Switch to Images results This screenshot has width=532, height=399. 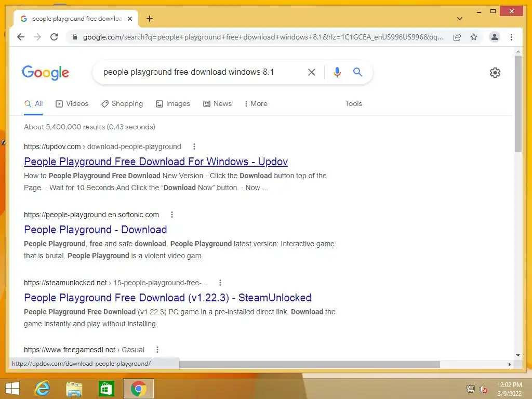click(x=172, y=104)
